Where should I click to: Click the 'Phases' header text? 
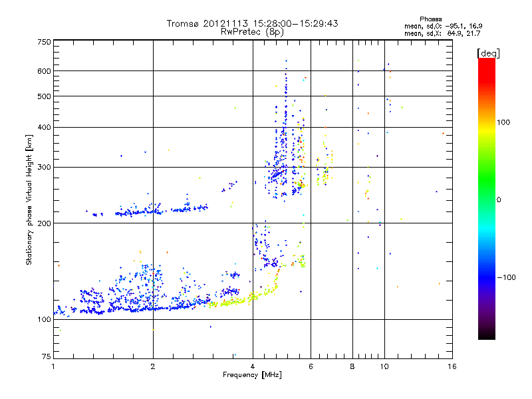tap(430, 19)
